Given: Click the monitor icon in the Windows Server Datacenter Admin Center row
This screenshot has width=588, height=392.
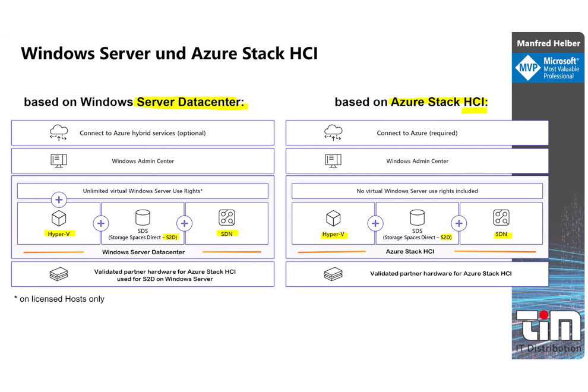Looking at the screenshot, I should pos(58,161).
